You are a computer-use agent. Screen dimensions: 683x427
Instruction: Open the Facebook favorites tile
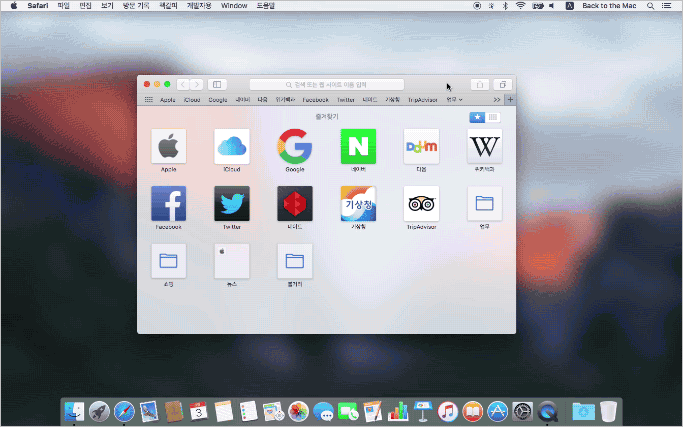pyautogui.click(x=169, y=203)
